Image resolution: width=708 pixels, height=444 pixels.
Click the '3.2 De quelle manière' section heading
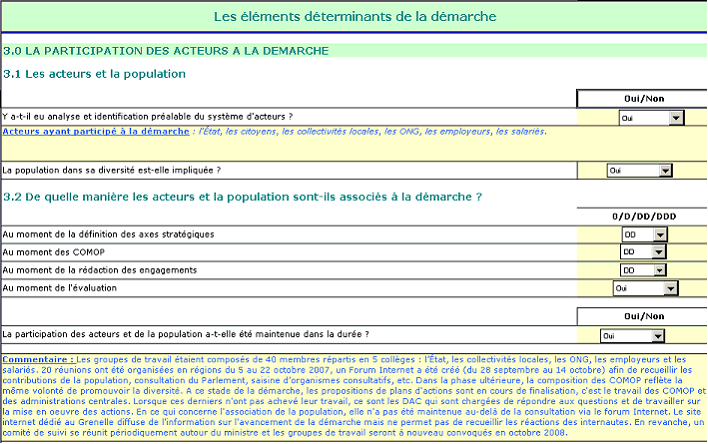coord(242,197)
